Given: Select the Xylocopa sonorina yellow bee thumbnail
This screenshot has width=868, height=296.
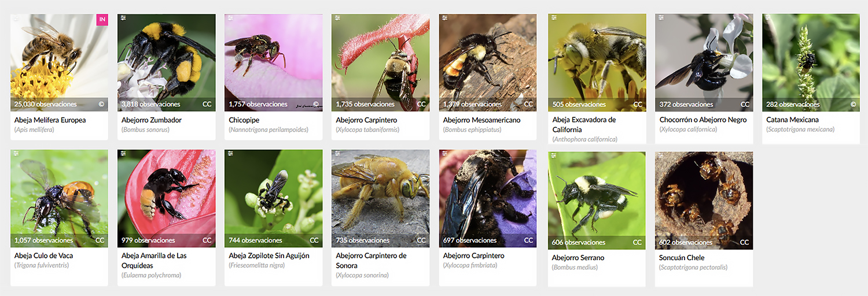Looking at the screenshot, I should pyautogui.click(x=381, y=199).
